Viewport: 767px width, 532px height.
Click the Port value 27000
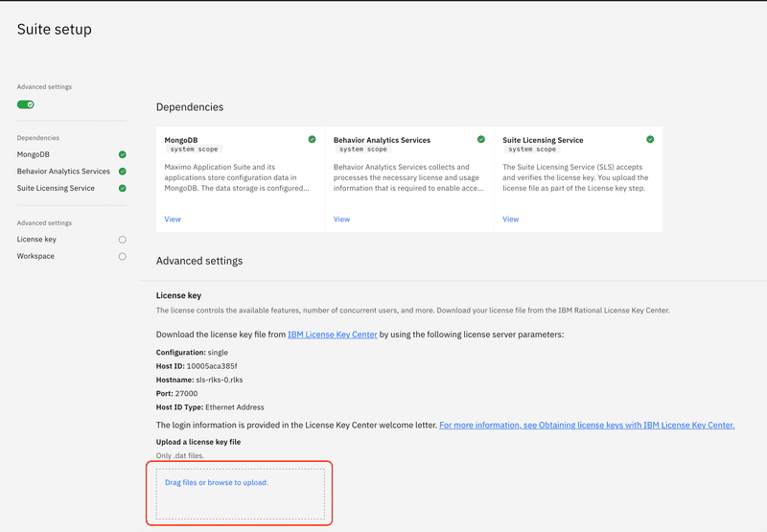point(186,393)
